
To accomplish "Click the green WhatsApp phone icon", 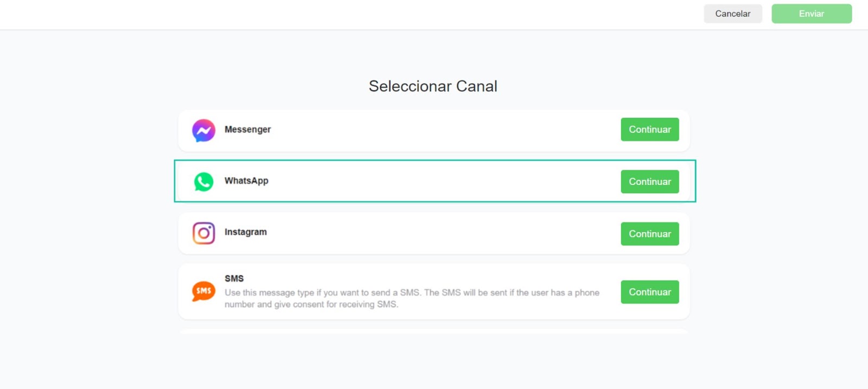I will pyautogui.click(x=203, y=182).
